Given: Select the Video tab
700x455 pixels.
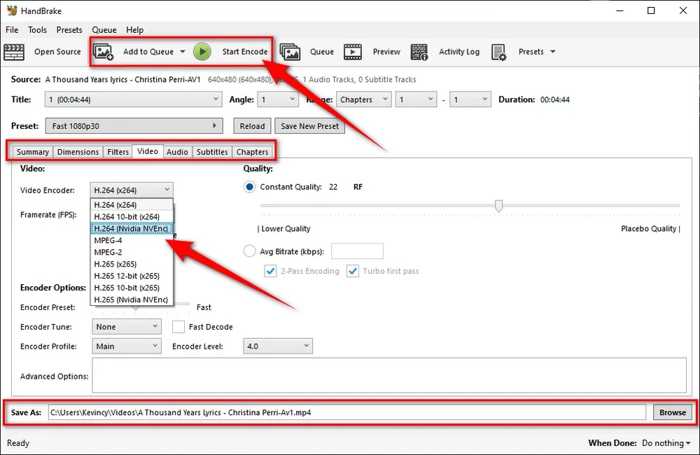Looking at the screenshot, I should point(148,151).
